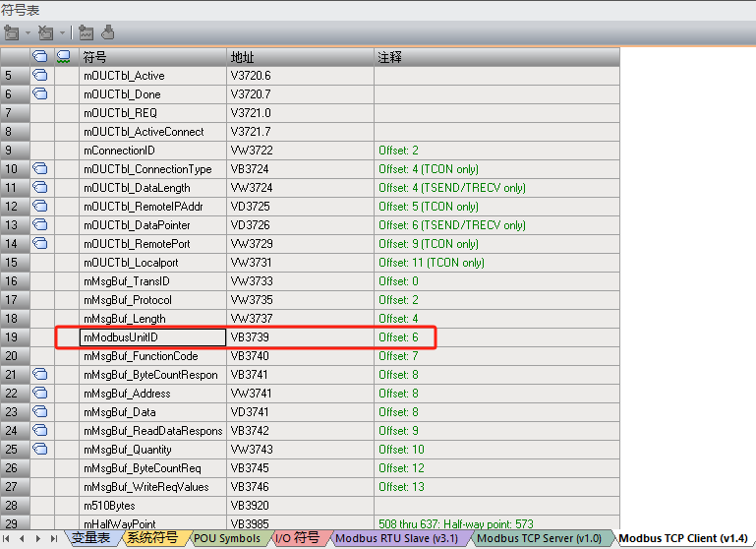This screenshot has height=549, width=756.
Task: Open the POU Symbols tab
Action: coord(227,538)
